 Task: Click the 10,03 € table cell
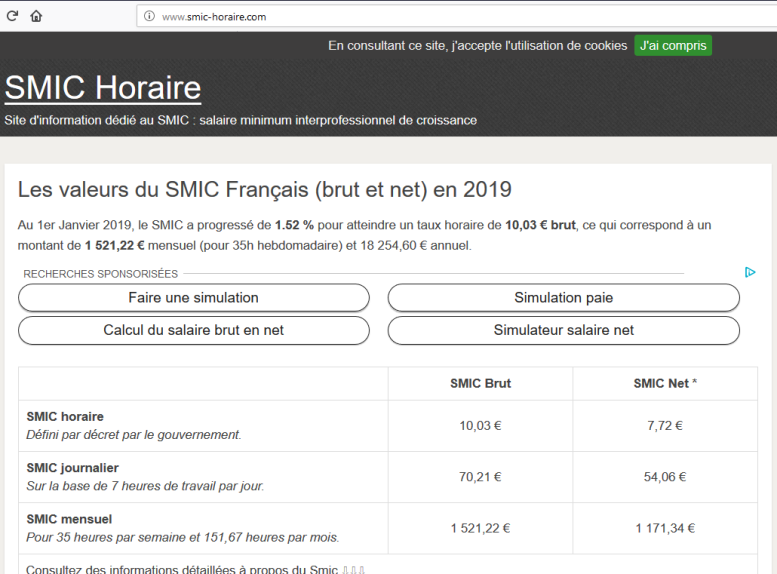480,426
